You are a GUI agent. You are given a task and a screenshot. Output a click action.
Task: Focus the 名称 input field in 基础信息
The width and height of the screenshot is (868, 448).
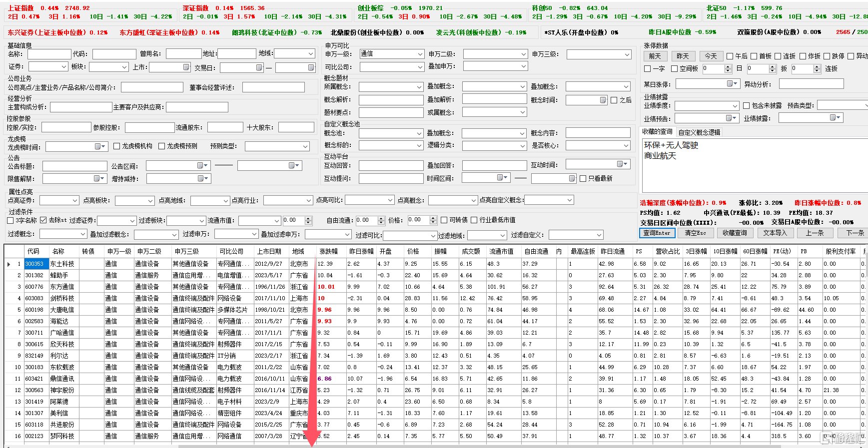click(x=49, y=54)
